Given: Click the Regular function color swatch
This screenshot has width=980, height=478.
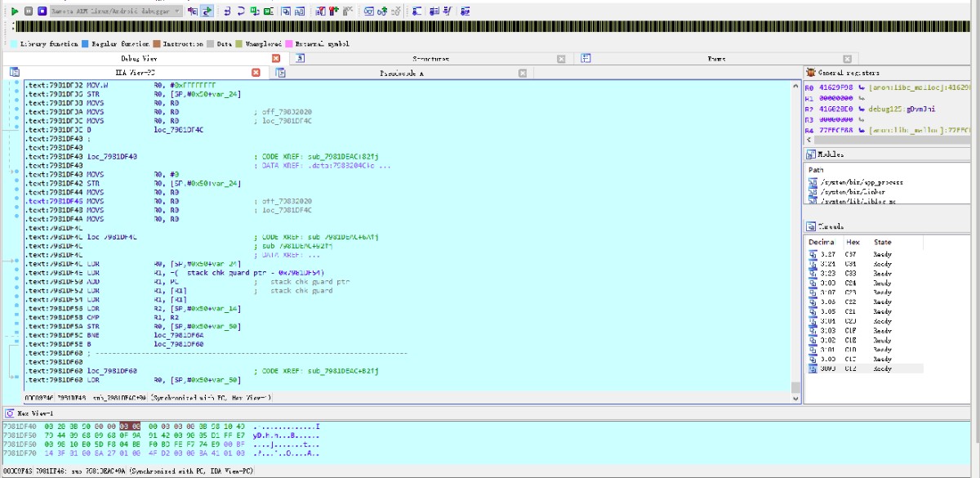Looking at the screenshot, I should (85, 43).
